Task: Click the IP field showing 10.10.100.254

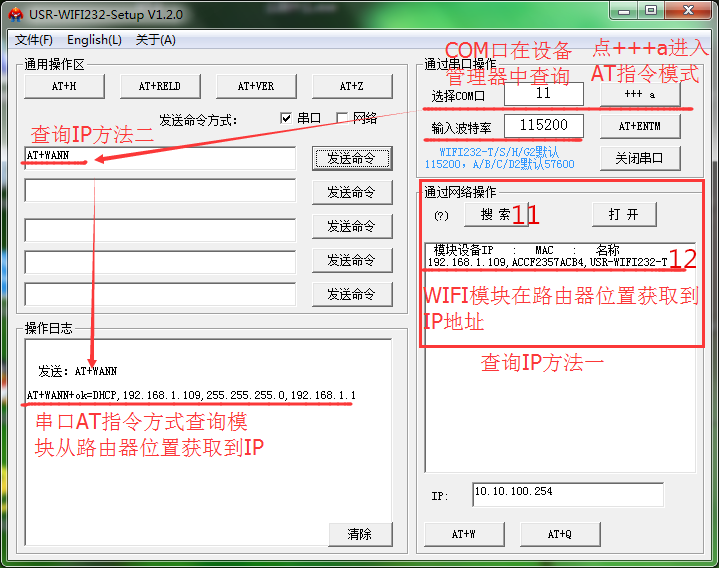Action: 567,494
